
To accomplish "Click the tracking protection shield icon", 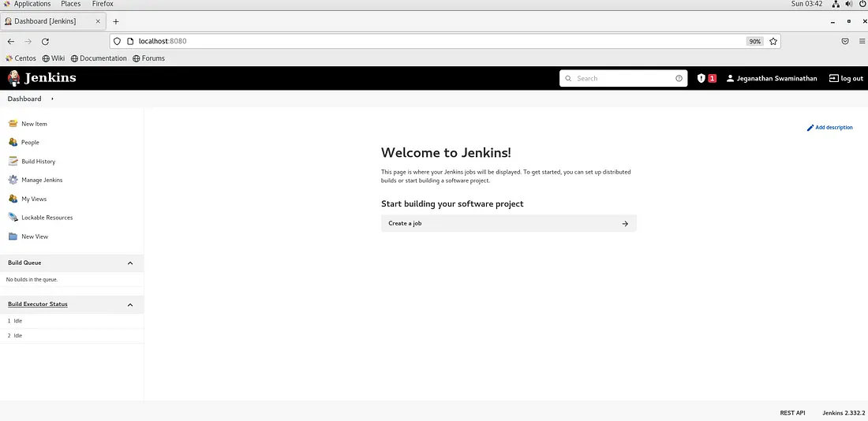I will 117,42.
